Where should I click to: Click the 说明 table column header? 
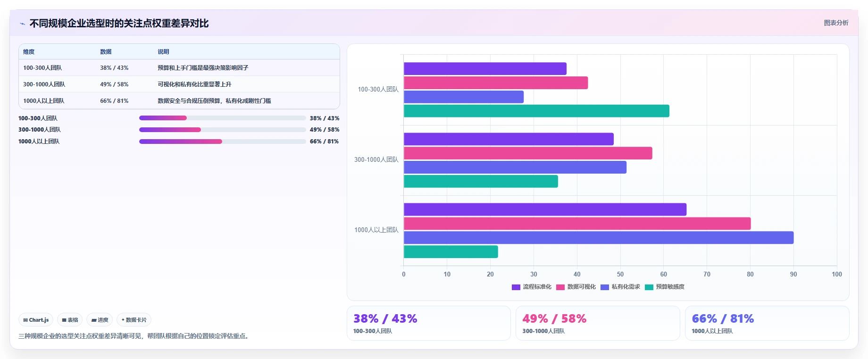[x=163, y=52]
